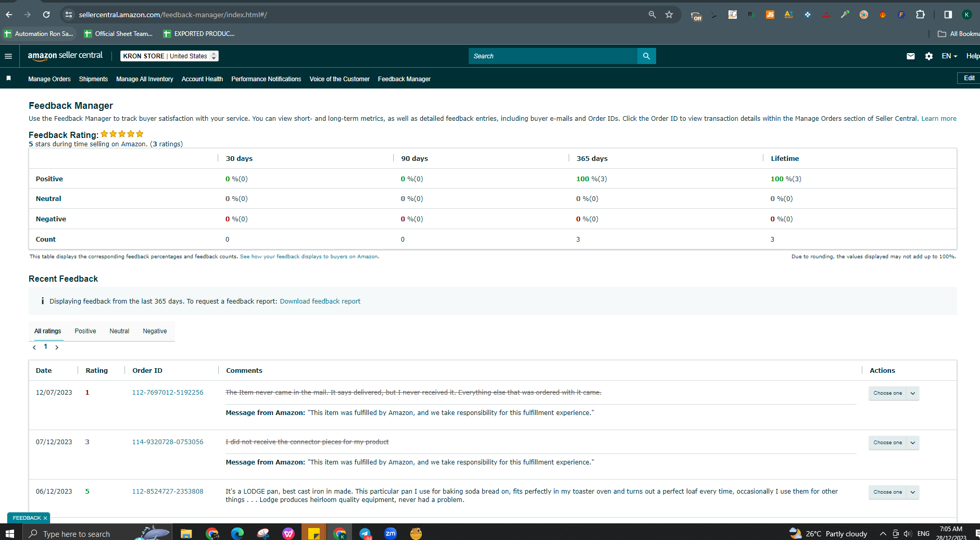
Task: Switch to the Positive feedback tab
Action: pyautogui.click(x=85, y=331)
